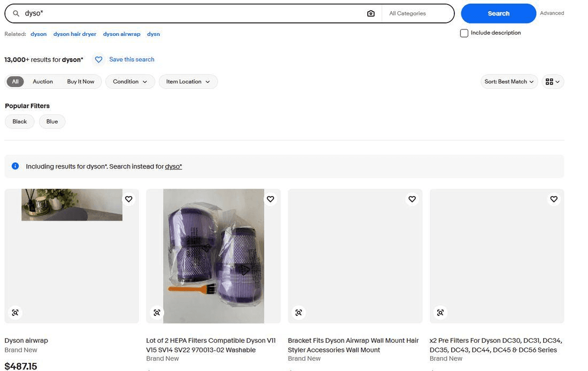Find similar items for HEPA Filters listing
This screenshot has width=588, height=371.
[157, 313]
